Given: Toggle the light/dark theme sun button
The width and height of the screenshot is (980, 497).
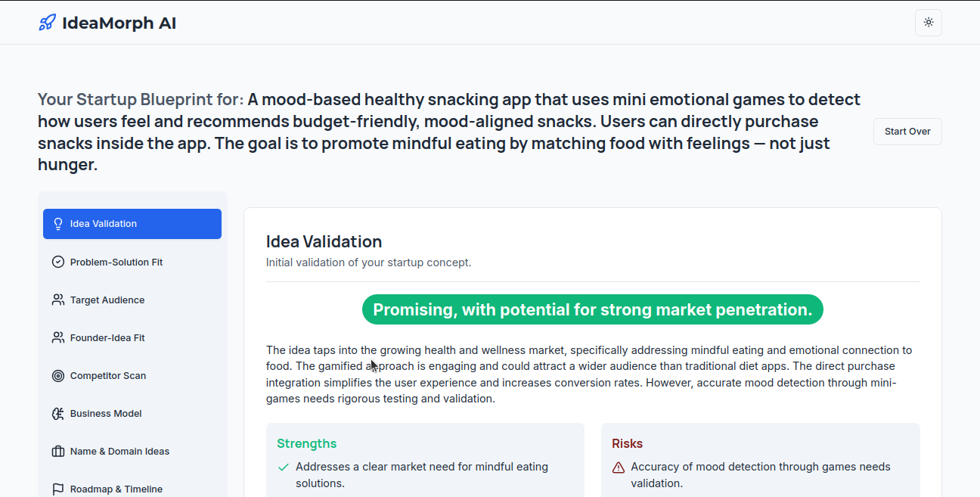Looking at the screenshot, I should (929, 23).
